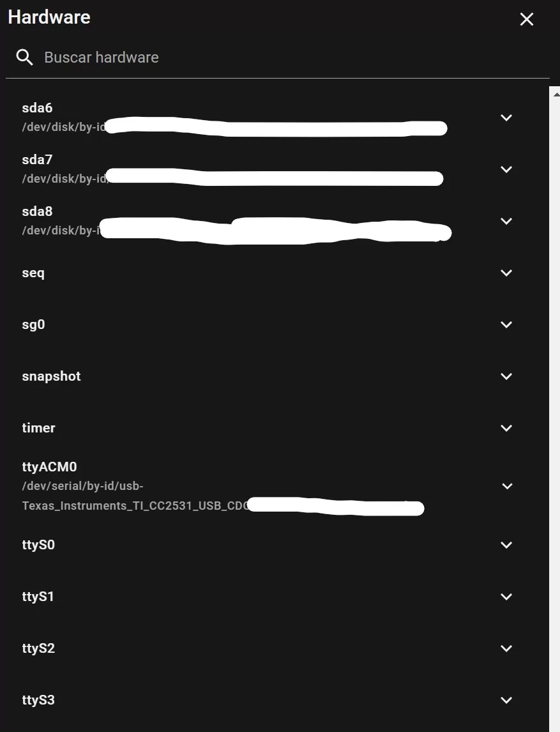Open the seq entry chevron

[x=506, y=273]
